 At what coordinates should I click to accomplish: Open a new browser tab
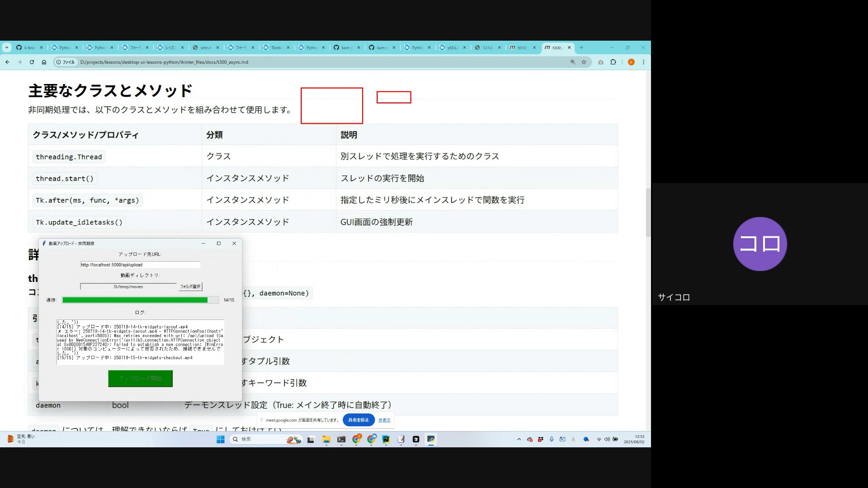pyautogui.click(x=581, y=47)
